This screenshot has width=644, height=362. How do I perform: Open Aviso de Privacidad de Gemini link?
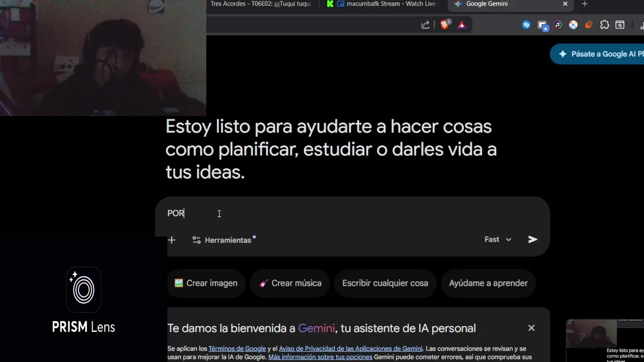tap(351, 348)
